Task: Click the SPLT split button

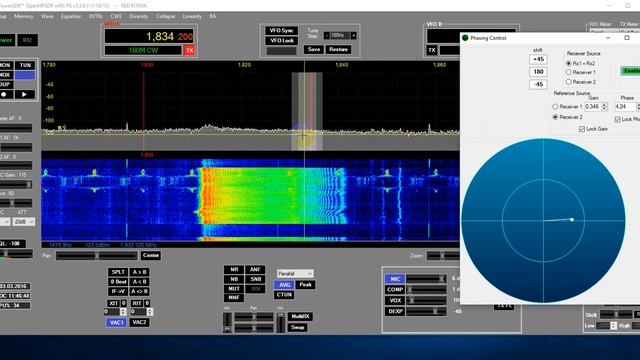Action: pos(118,272)
